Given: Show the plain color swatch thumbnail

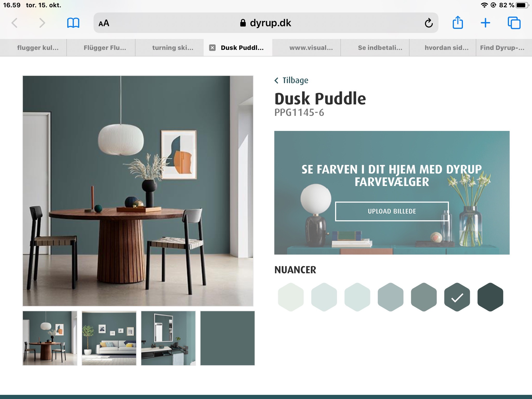Looking at the screenshot, I should point(228,338).
